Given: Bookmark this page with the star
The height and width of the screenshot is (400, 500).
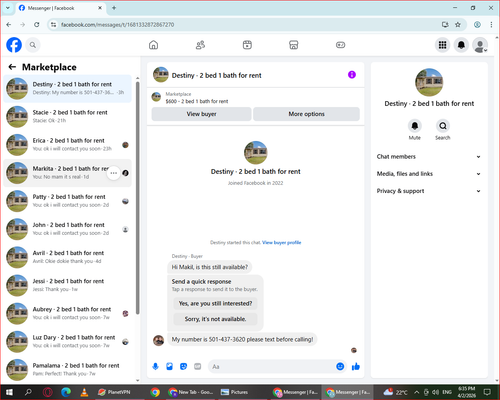Looking at the screenshot, I should click(458, 25).
